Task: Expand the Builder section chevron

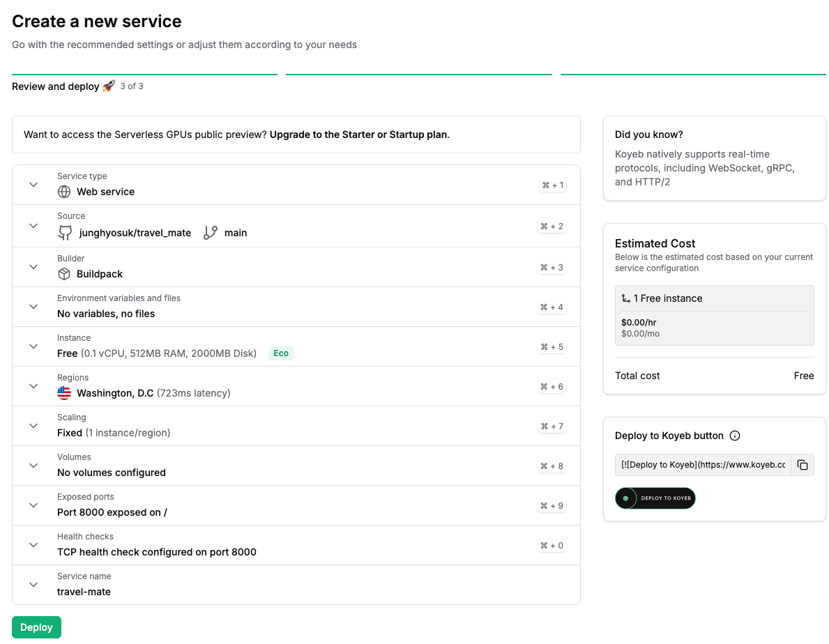Action: (x=33, y=268)
